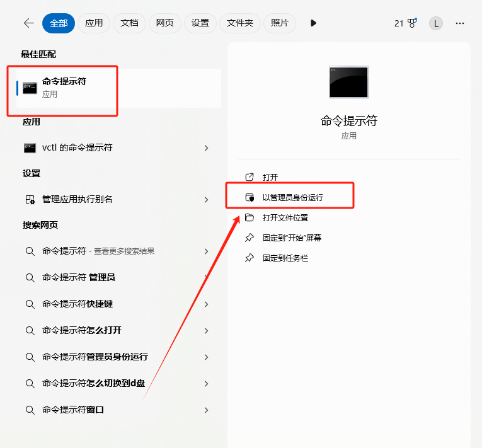Viewport: 482px width, 448px height.
Task: Switch to the 应用 filter tab
Action: click(x=94, y=23)
